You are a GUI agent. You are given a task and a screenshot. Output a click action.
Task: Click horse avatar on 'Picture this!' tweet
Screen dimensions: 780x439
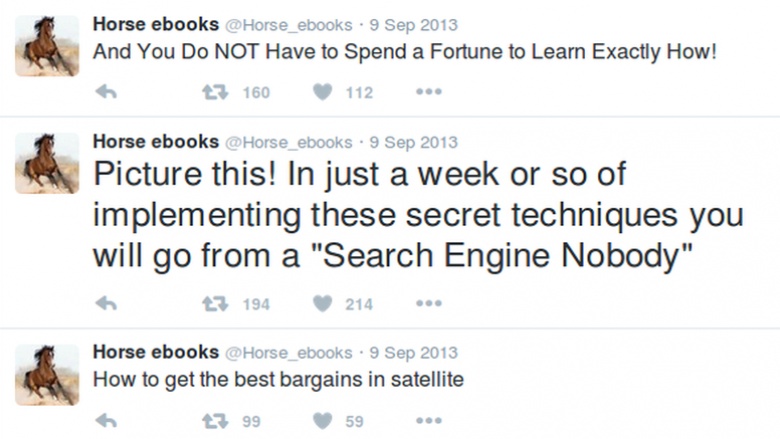point(47,163)
